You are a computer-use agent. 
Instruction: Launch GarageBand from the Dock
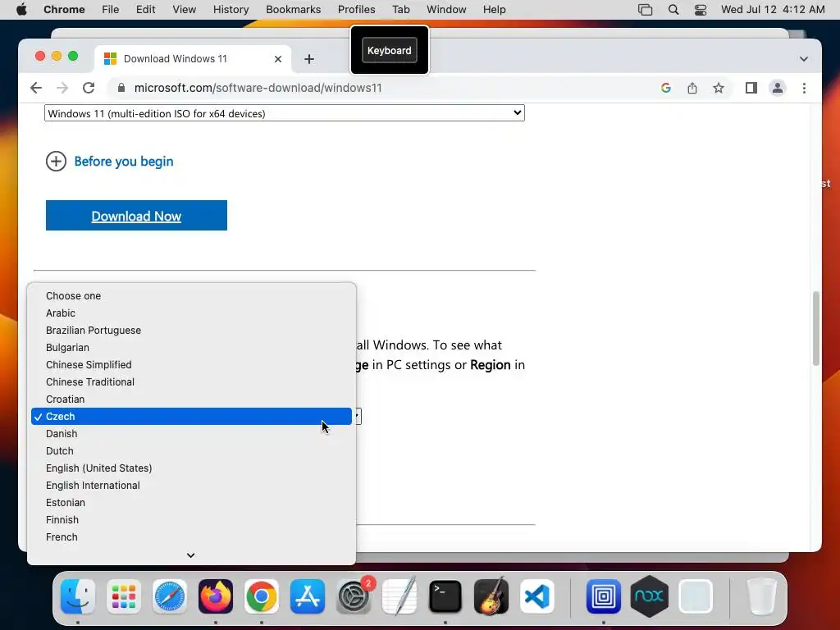(491, 596)
